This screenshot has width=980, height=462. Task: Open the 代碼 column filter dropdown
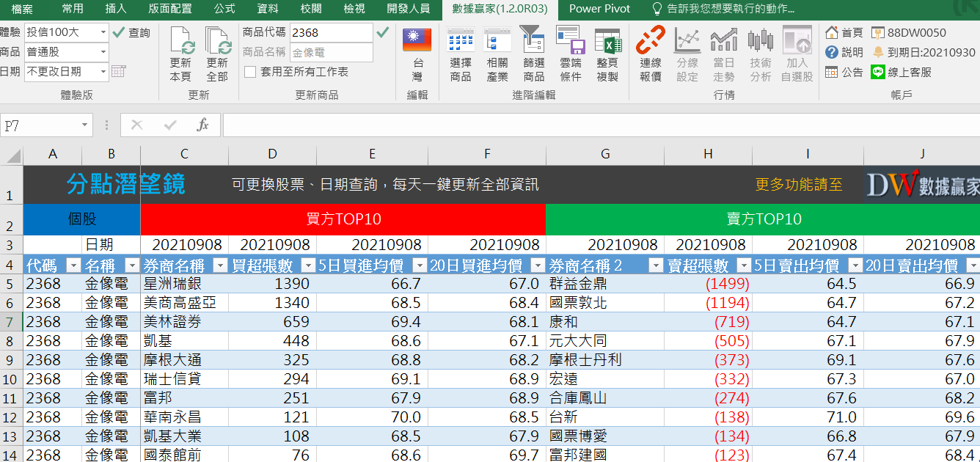point(73,265)
